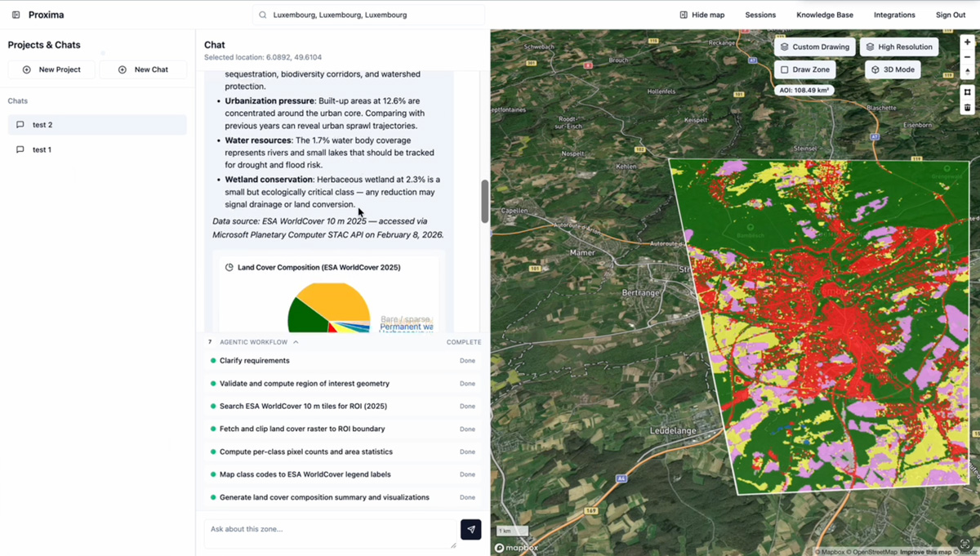Open the Knowledge Base page
Screen dimensions: 980x556
pyautogui.click(x=825, y=15)
